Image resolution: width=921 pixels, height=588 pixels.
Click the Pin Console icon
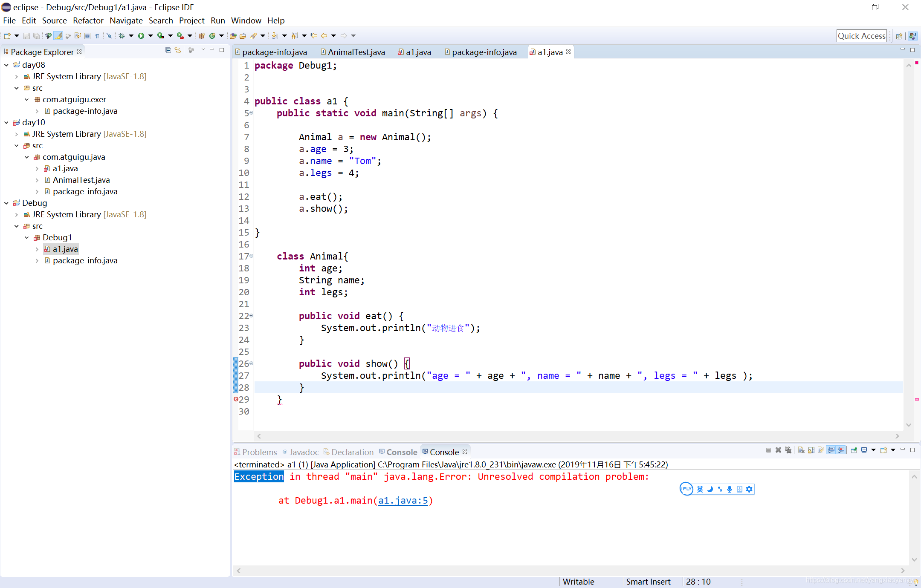(x=854, y=450)
